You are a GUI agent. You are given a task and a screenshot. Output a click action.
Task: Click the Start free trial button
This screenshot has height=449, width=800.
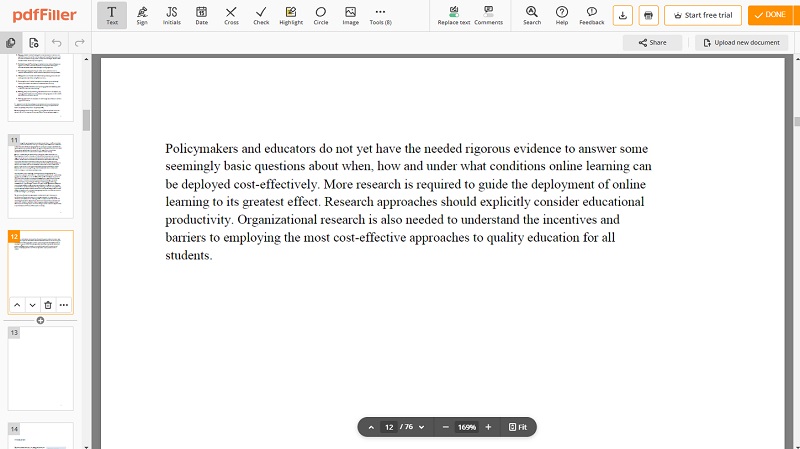click(703, 15)
